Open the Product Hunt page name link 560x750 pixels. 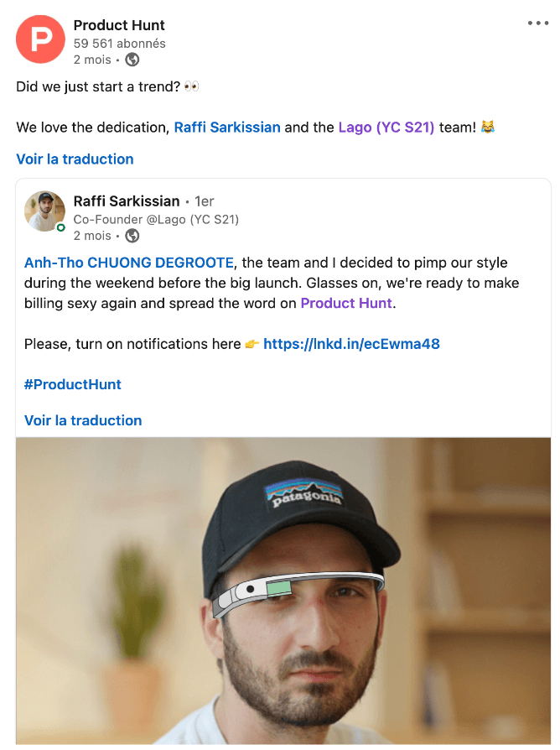[x=118, y=25]
